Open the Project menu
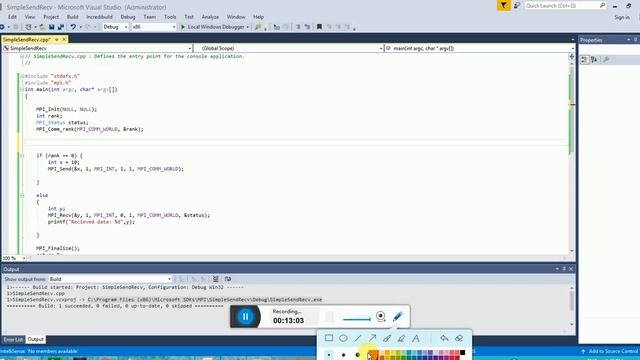The image size is (640, 360). (x=51, y=17)
